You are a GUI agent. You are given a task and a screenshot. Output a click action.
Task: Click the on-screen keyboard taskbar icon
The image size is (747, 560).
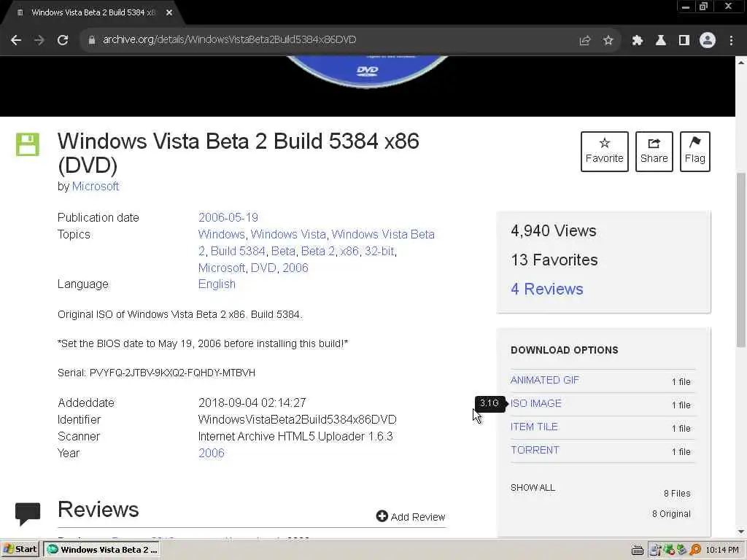point(637,550)
